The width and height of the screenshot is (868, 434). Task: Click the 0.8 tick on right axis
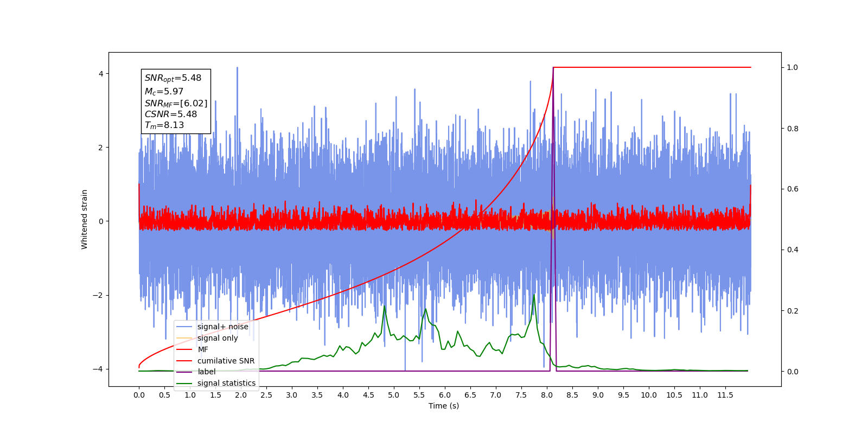point(793,129)
